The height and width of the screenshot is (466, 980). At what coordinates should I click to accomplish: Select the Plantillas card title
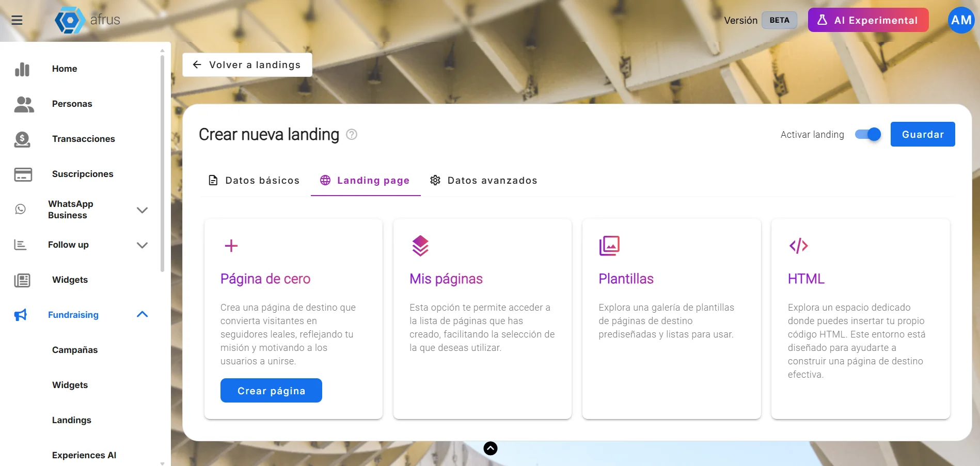626,279
